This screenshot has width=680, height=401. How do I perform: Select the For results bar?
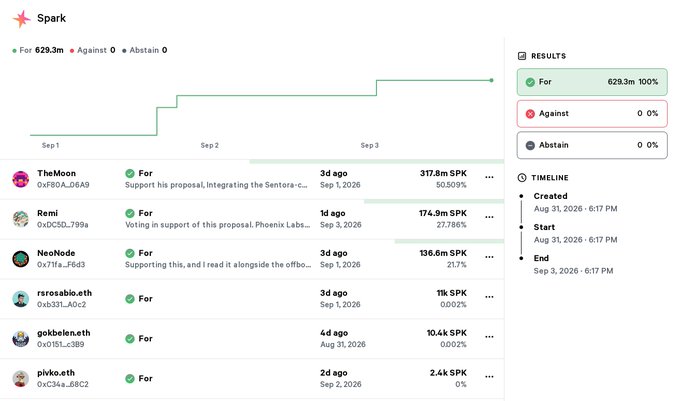(592, 82)
